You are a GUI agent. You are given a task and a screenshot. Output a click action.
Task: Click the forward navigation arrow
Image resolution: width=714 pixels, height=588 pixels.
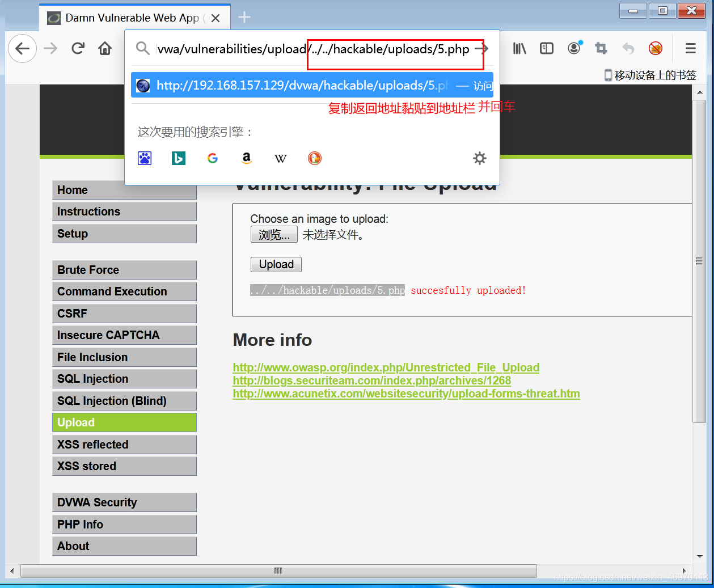50,49
